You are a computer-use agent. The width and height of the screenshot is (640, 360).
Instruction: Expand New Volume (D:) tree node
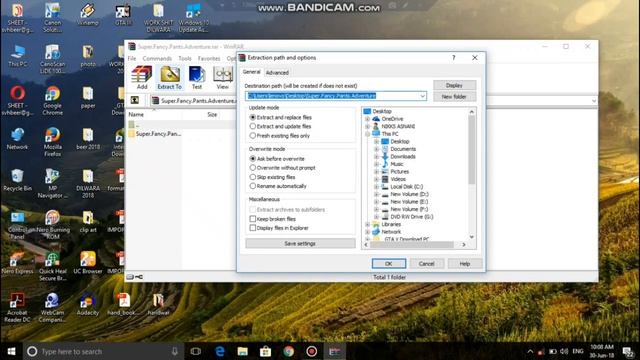click(376, 194)
